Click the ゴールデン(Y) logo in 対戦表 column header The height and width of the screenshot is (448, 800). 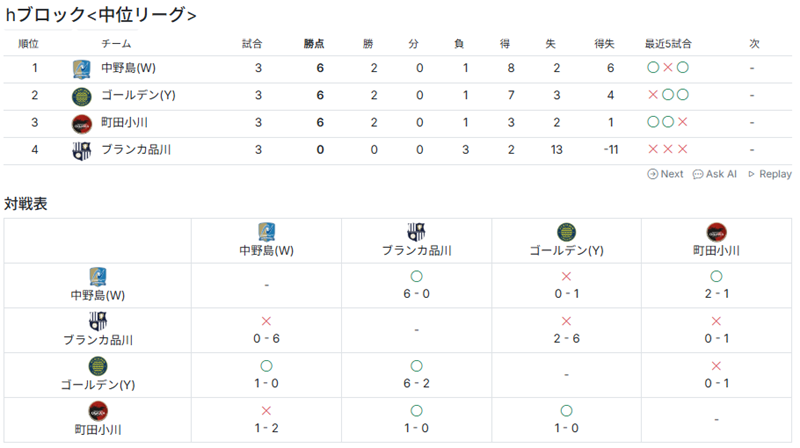pyautogui.click(x=566, y=231)
